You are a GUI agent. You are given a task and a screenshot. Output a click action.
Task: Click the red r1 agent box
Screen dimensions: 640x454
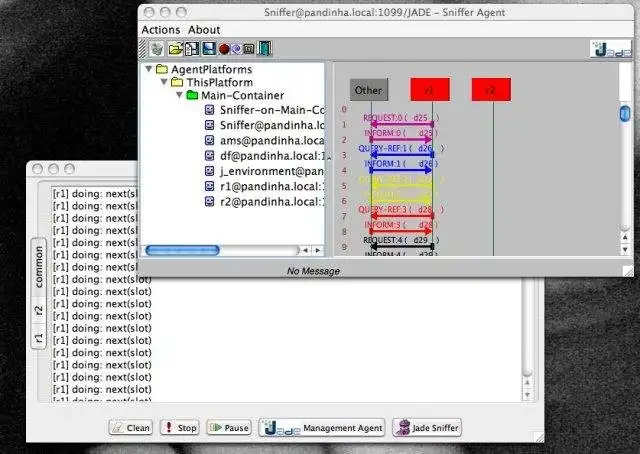430,89
